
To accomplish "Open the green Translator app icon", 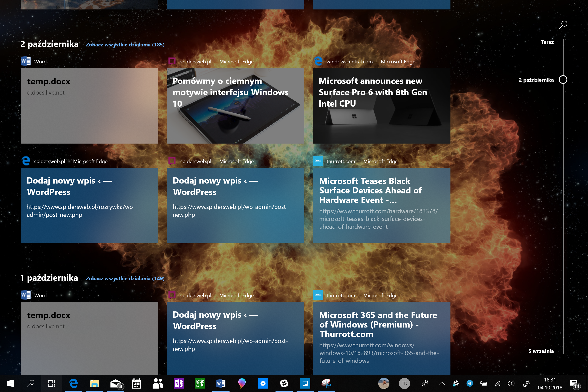I will 200,383.
